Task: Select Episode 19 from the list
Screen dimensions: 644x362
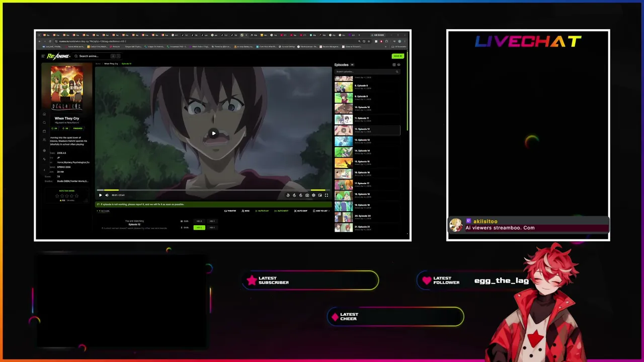Action: point(367,207)
